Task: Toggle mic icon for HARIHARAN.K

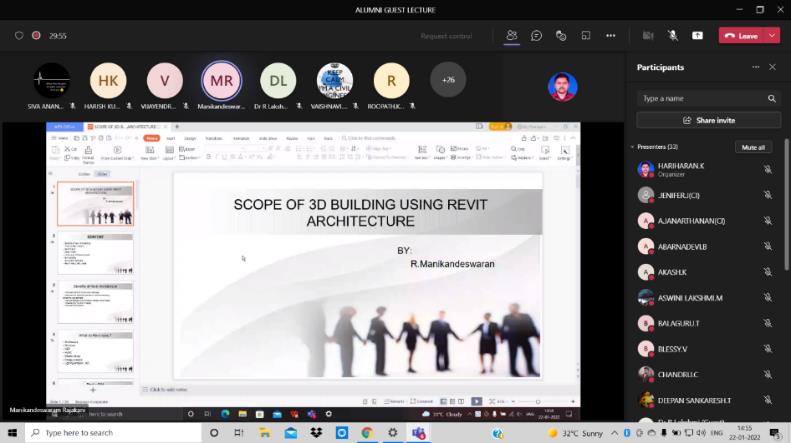Action: point(768,170)
